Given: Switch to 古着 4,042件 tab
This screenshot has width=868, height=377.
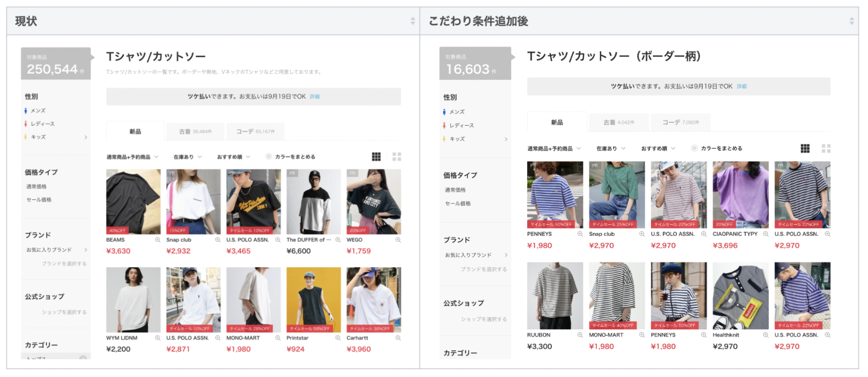Looking at the screenshot, I should point(619,123).
